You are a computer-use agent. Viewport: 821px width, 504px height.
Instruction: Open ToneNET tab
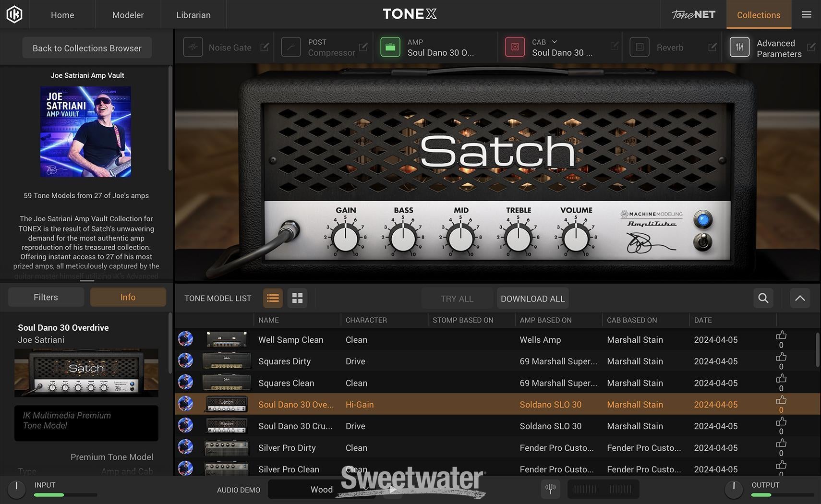click(x=693, y=14)
